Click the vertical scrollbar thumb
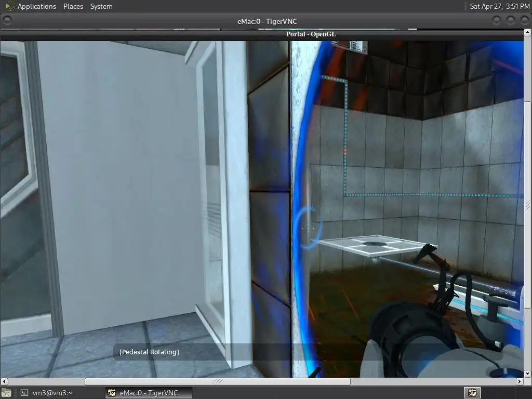This screenshot has height=399, width=532. click(528, 205)
